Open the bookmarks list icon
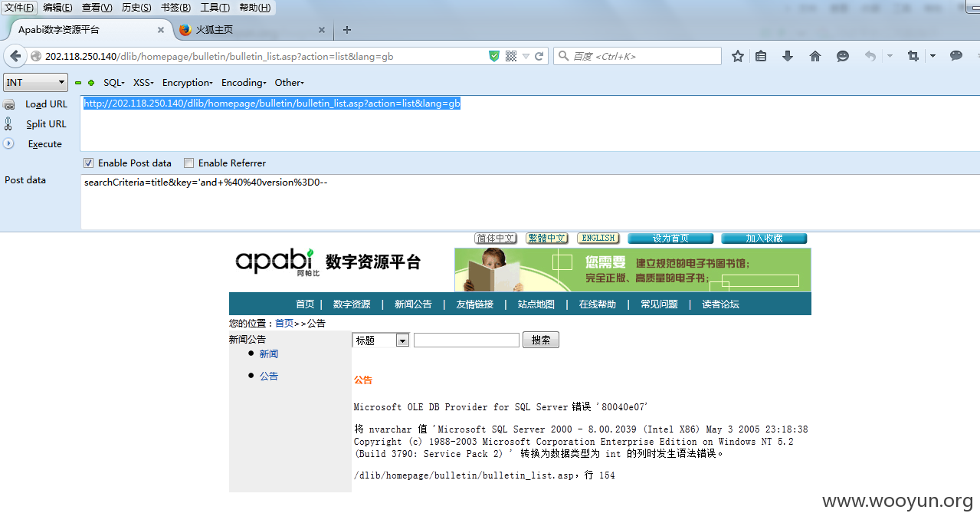 (761, 56)
